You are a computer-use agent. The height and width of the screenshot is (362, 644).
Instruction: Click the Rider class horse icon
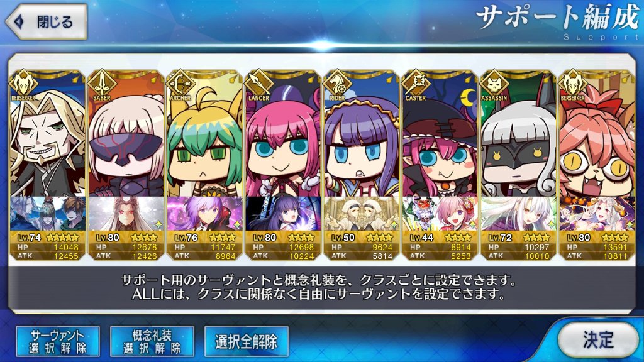337,84
